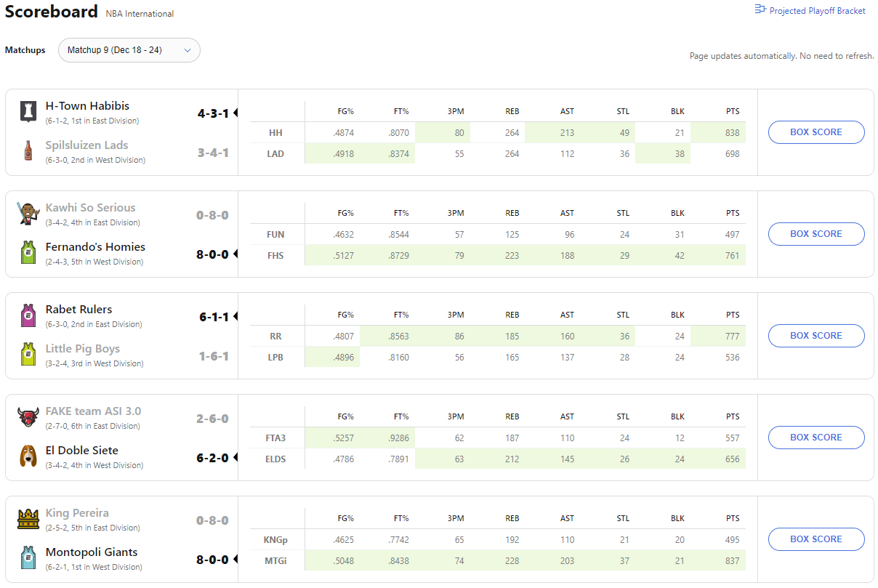Click FAKE team ASI 3.0 bull logo
This screenshot has height=588, width=878.
coord(28,417)
